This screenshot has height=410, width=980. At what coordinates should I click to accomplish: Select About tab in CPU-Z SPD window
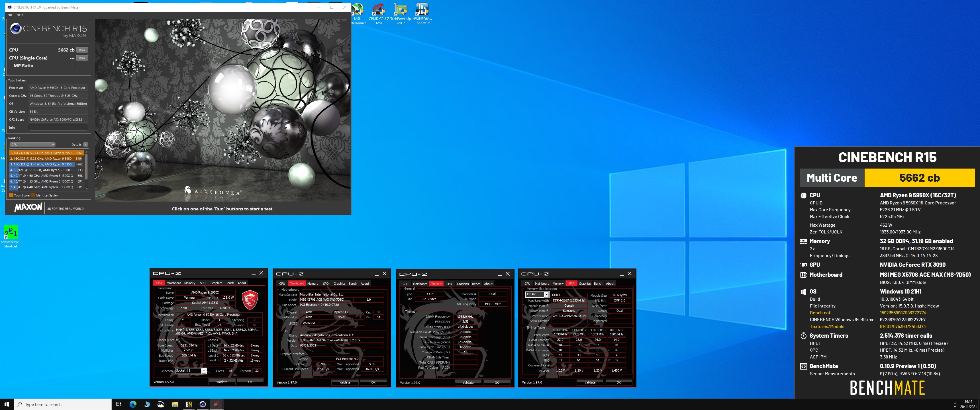click(610, 284)
